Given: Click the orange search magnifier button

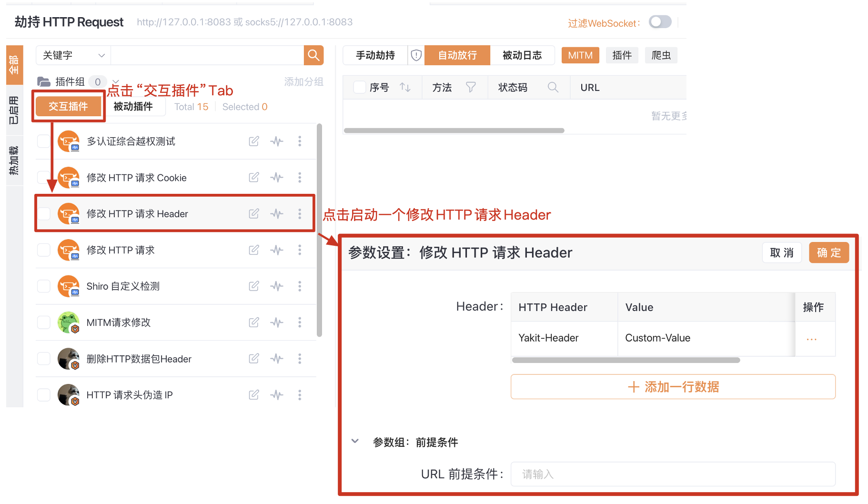Looking at the screenshot, I should pyautogui.click(x=313, y=55).
